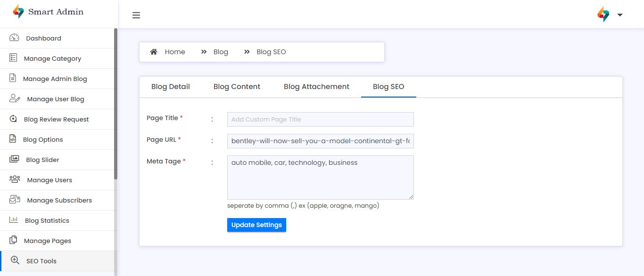Click the Manage Users people icon
644x276 pixels.
[x=15, y=180]
